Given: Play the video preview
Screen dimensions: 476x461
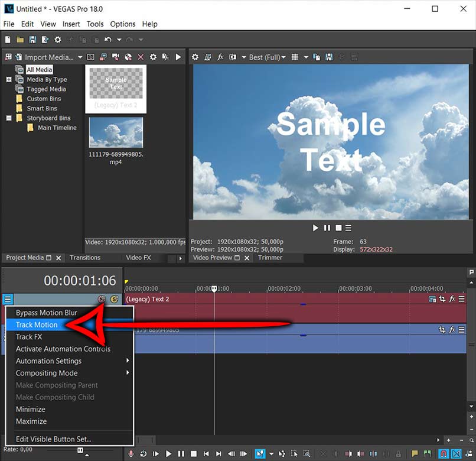Looking at the screenshot, I should [x=315, y=228].
